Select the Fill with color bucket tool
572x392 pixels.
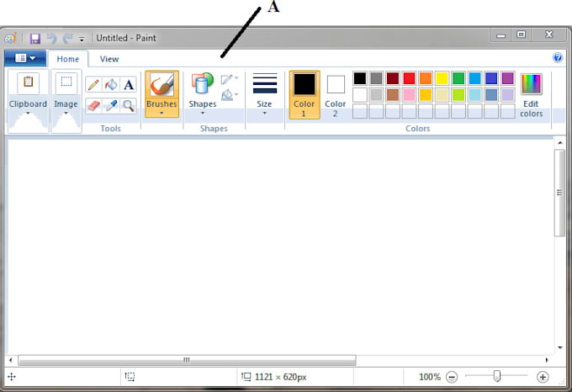[x=111, y=85]
